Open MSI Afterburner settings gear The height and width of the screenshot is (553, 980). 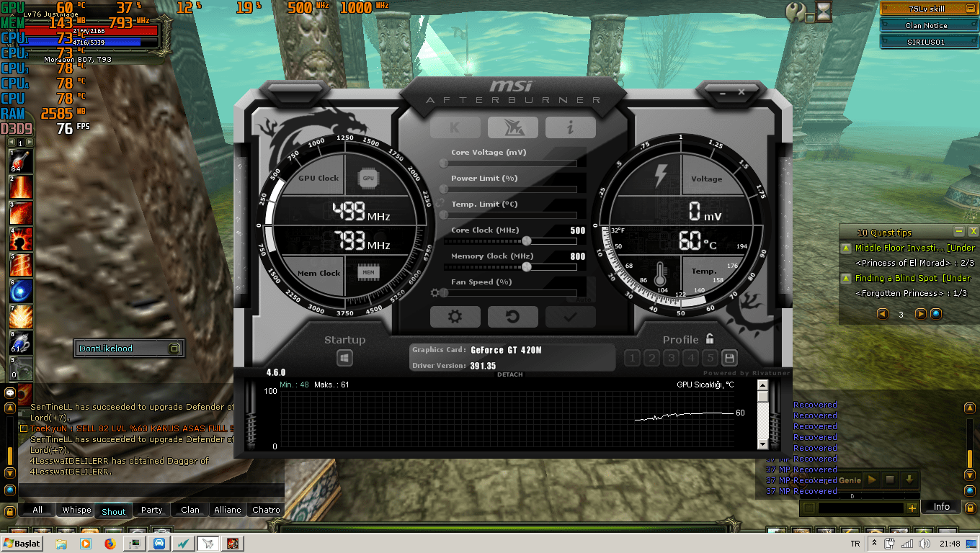[455, 317]
